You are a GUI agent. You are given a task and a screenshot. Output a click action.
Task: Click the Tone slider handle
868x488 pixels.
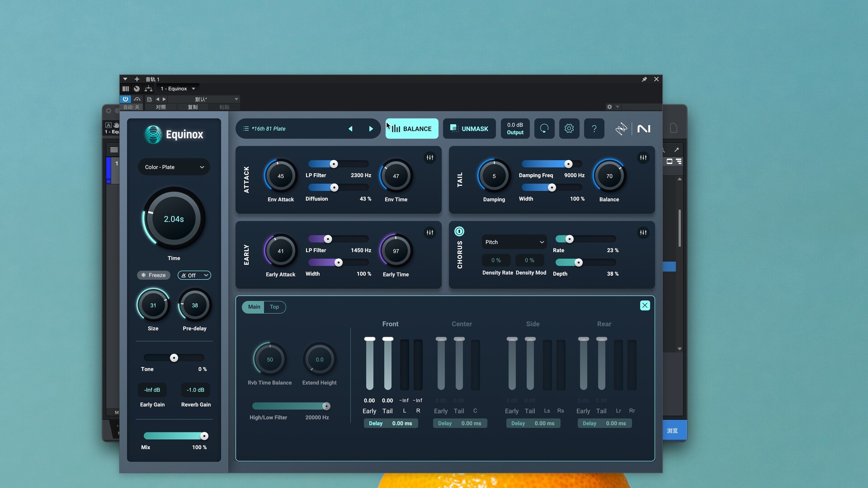[x=174, y=358]
